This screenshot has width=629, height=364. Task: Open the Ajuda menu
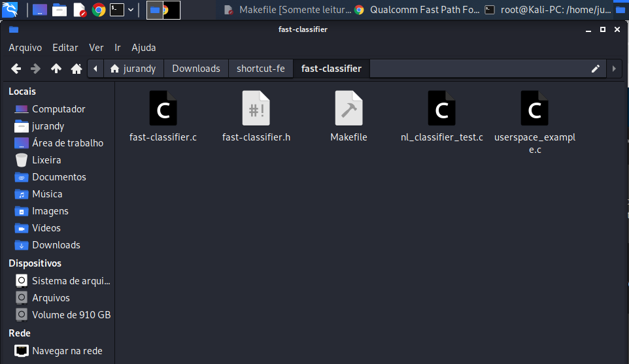click(144, 48)
